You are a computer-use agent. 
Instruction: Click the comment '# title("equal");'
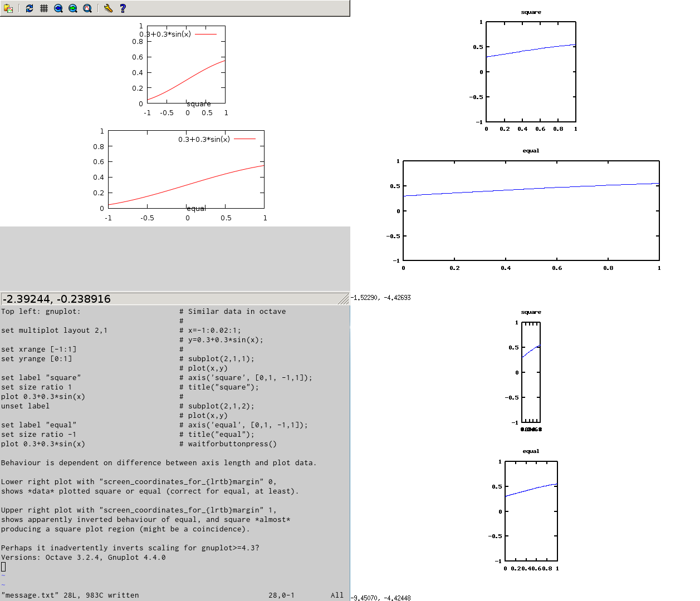[x=217, y=435]
